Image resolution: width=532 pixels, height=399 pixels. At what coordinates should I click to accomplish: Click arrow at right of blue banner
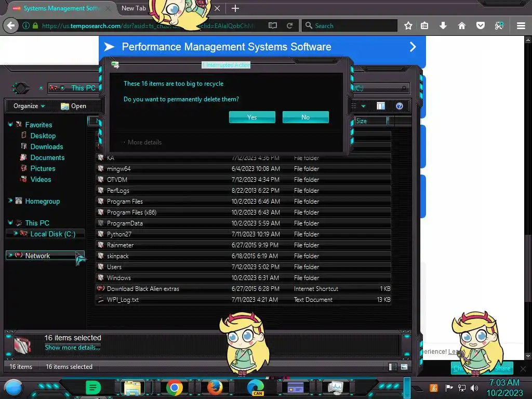click(413, 47)
